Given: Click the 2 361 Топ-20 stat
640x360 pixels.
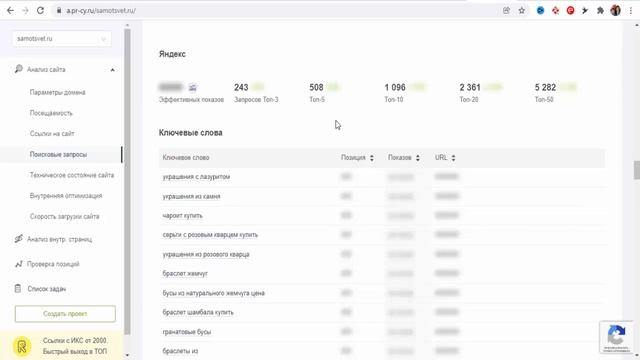Looking at the screenshot, I should tap(480, 93).
